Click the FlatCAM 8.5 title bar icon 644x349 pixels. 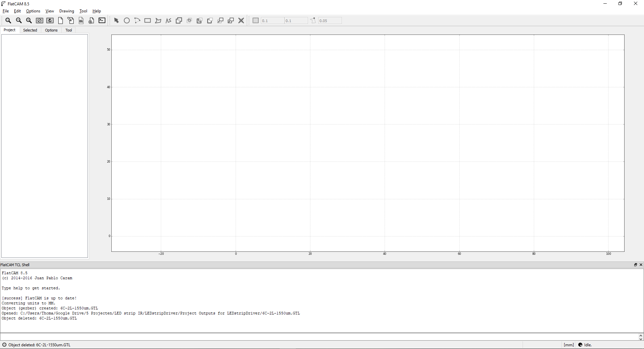click(3, 4)
